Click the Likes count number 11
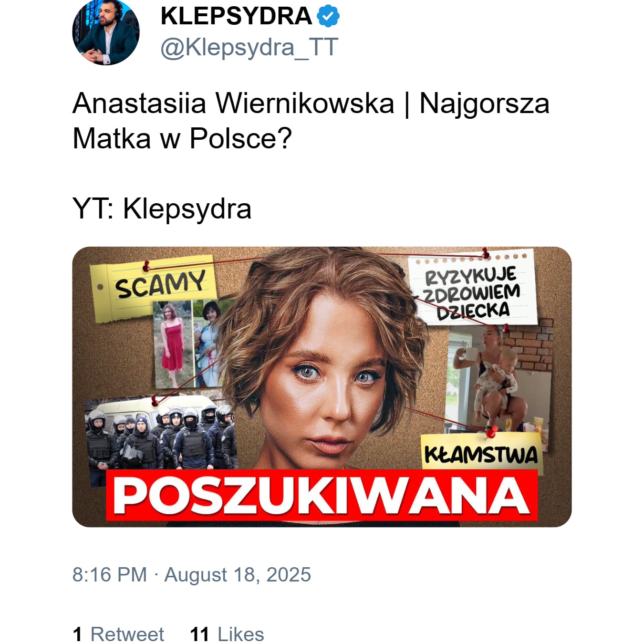This screenshot has height=644, width=644. pyautogui.click(x=199, y=634)
